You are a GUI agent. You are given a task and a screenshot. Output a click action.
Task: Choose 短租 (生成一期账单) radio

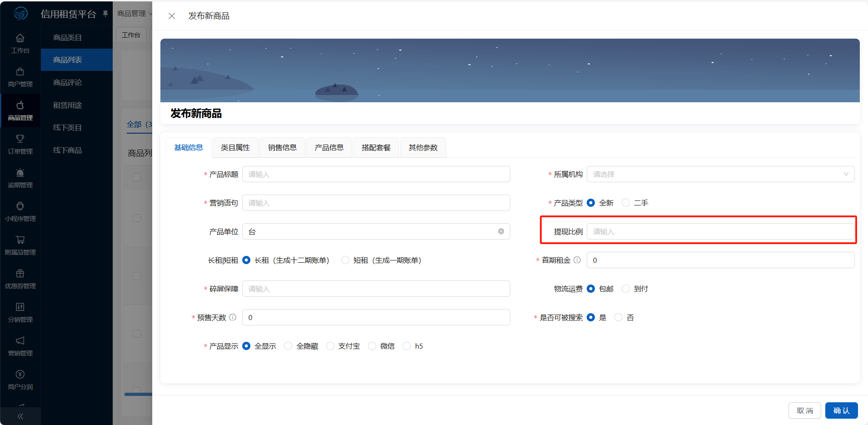click(345, 260)
